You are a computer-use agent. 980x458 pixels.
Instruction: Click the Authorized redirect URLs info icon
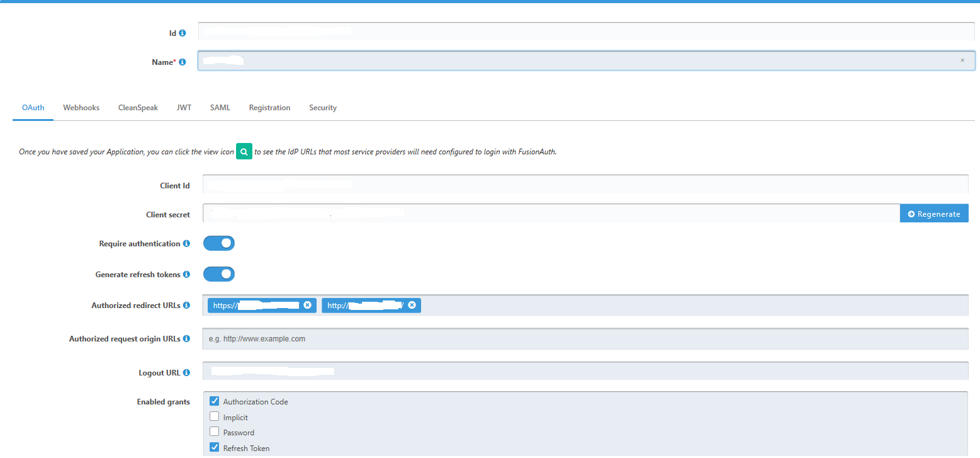(x=187, y=305)
